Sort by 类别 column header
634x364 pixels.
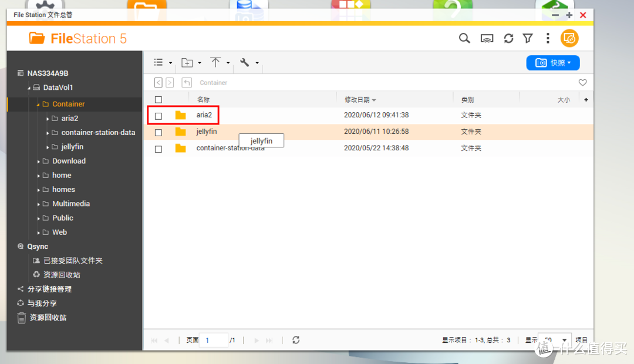click(x=467, y=99)
